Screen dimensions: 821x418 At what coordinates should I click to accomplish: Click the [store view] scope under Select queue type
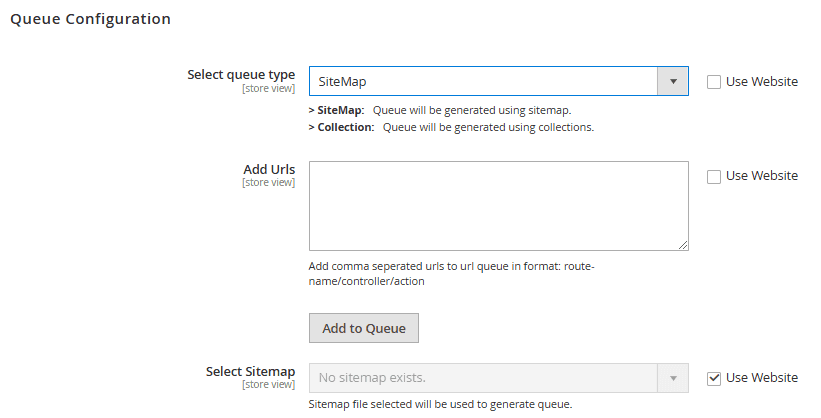[268, 88]
